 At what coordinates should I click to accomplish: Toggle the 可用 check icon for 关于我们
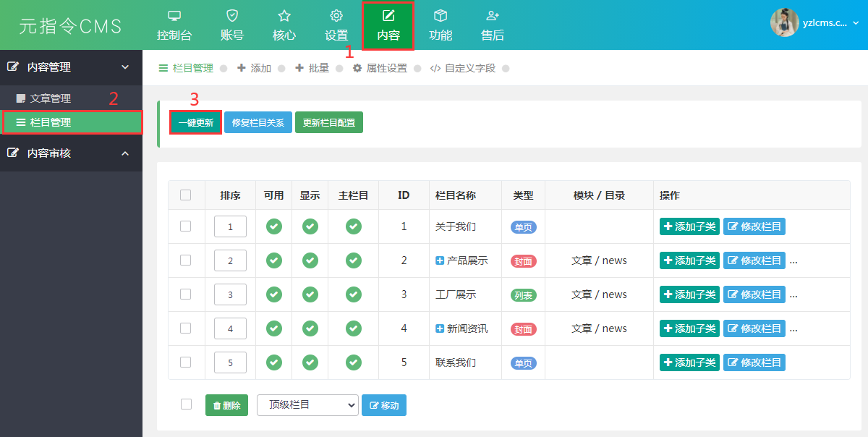pyautogui.click(x=274, y=226)
